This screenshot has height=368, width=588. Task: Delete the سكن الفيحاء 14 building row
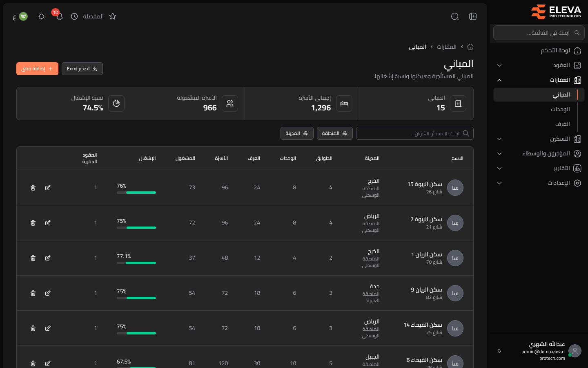33,328
